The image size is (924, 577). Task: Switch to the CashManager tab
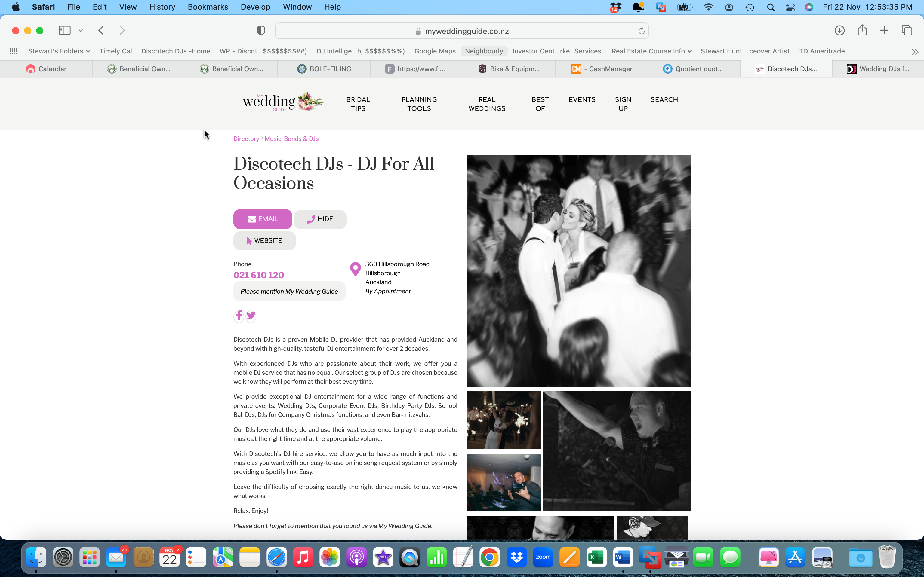pyautogui.click(x=602, y=69)
